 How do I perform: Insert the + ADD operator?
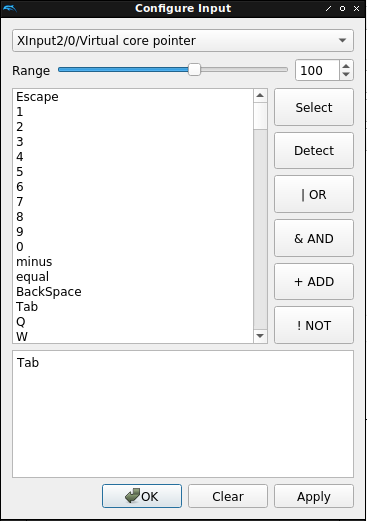click(x=314, y=282)
